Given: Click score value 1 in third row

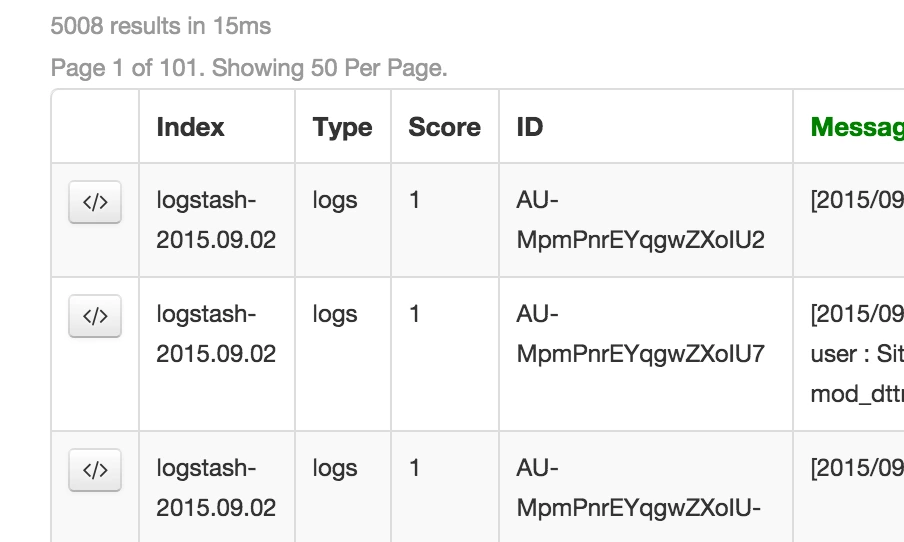Looking at the screenshot, I should pyautogui.click(x=414, y=468).
